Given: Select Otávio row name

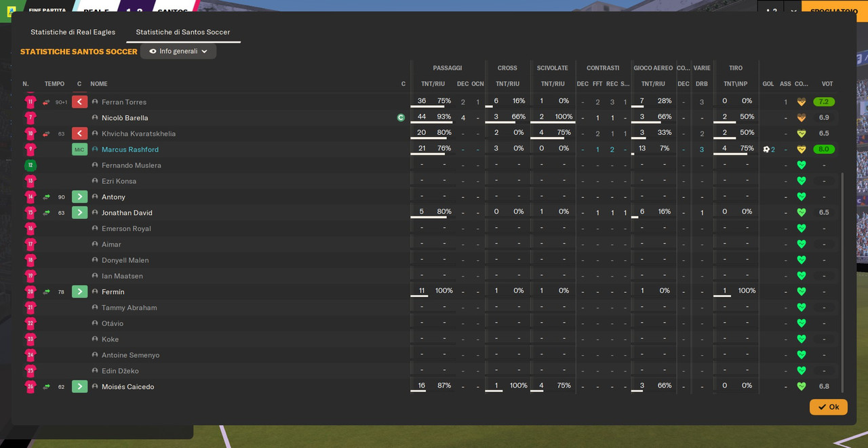Looking at the screenshot, I should point(113,323).
